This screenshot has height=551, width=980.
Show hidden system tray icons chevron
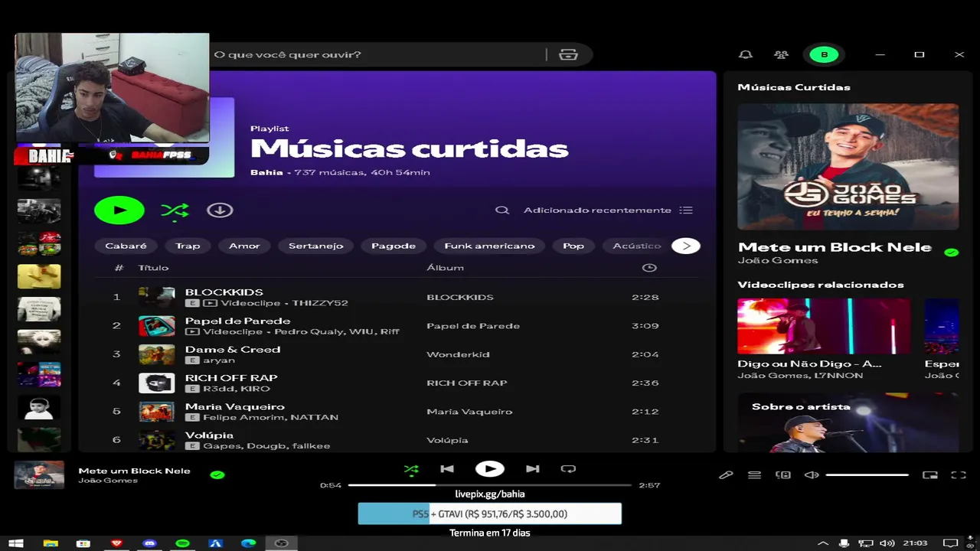[824, 543]
